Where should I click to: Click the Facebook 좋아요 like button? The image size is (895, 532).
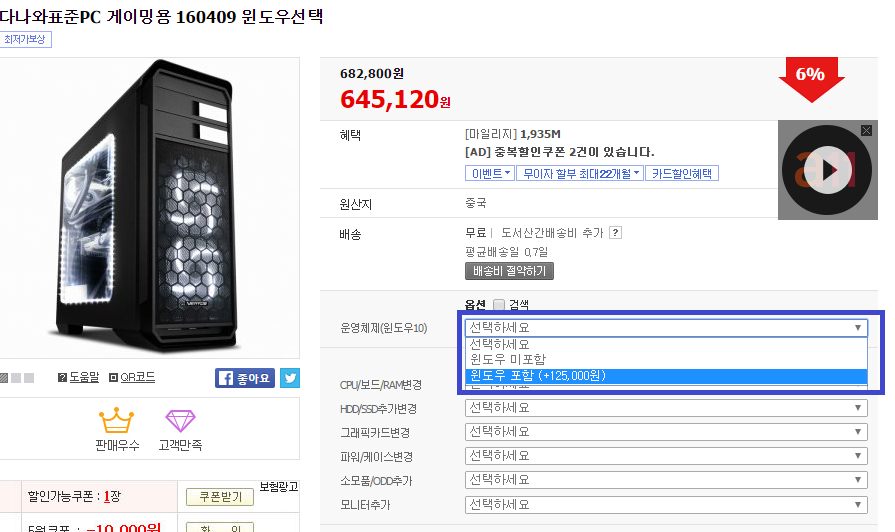click(x=245, y=378)
